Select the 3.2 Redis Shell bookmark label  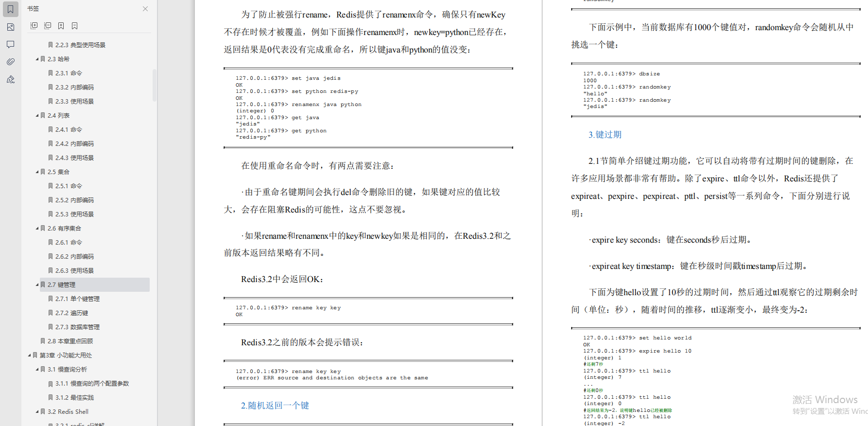[x=68, y=411]
